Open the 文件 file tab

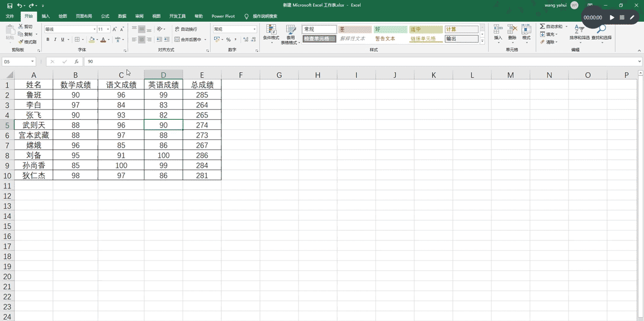(x=10, y=16)
